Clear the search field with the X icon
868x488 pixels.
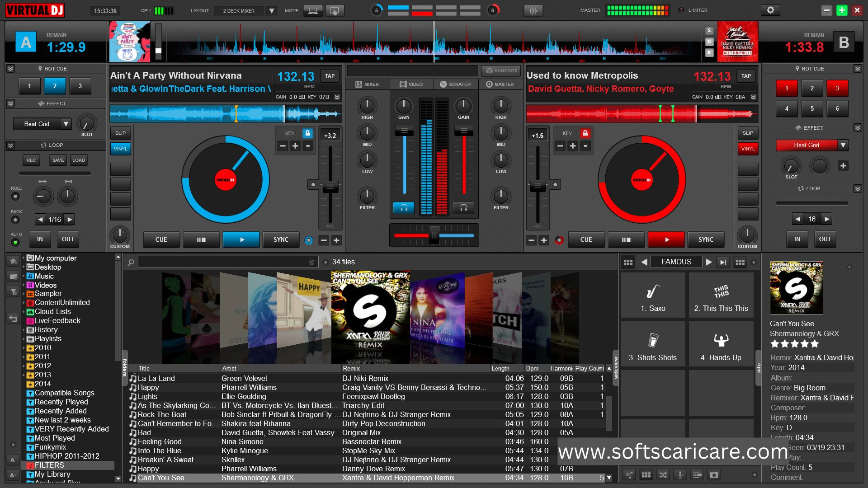(x=311, y=262)
